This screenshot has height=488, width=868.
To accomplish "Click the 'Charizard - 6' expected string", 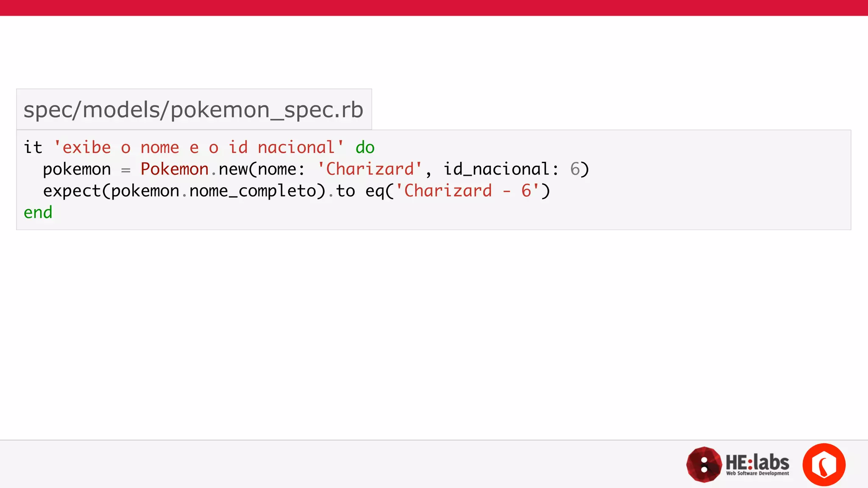I will coord(467,191).
